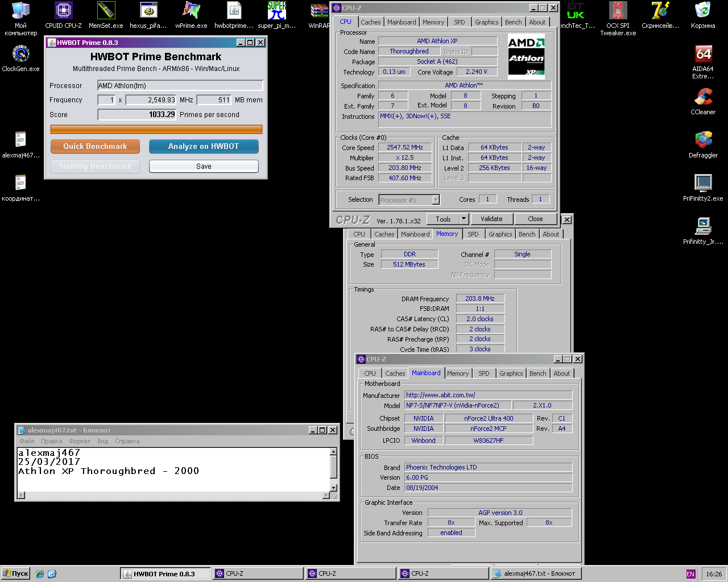Switch to Graphics tab in Mainboard CPU-Z window

511,373
